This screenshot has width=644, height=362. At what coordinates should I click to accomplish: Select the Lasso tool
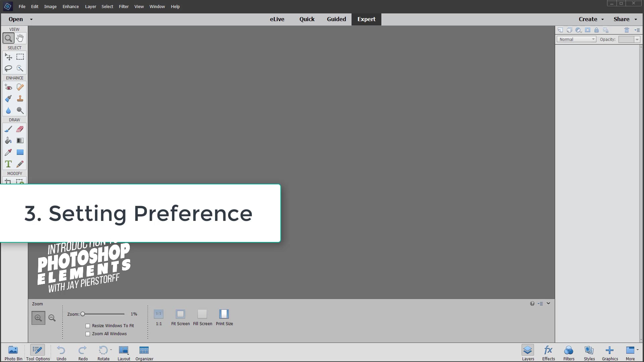(8, 68)
